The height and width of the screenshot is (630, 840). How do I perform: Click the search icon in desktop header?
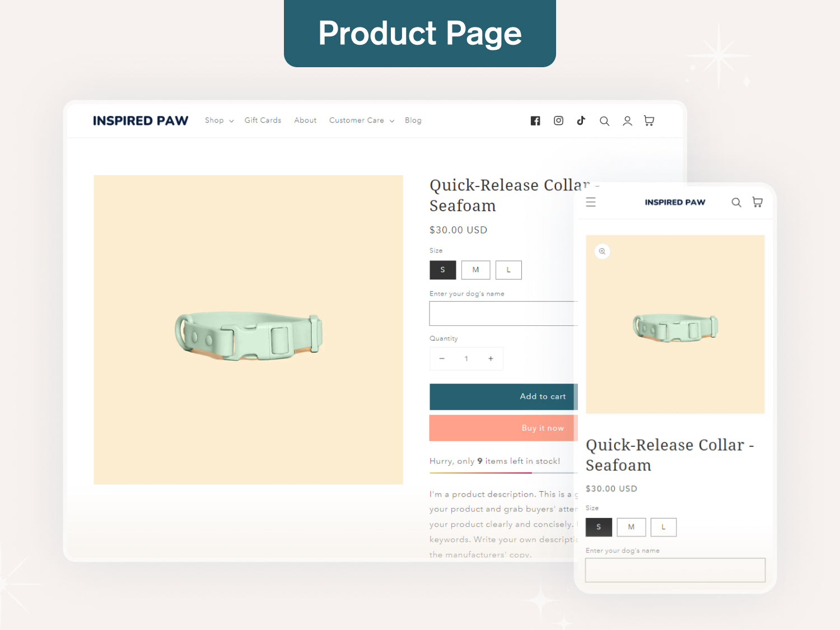604,120
